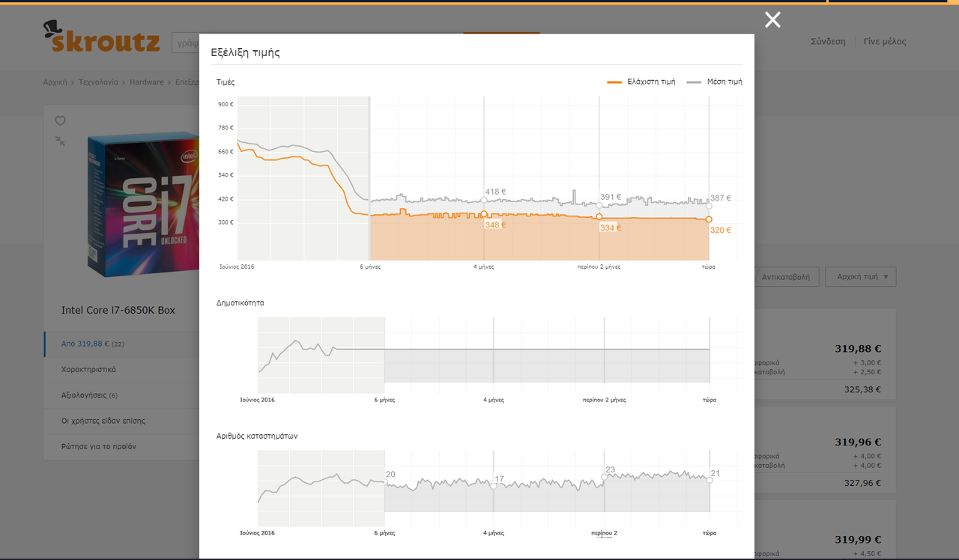
Task: Click the 348 € price chart marker
Action: (484, 214)
